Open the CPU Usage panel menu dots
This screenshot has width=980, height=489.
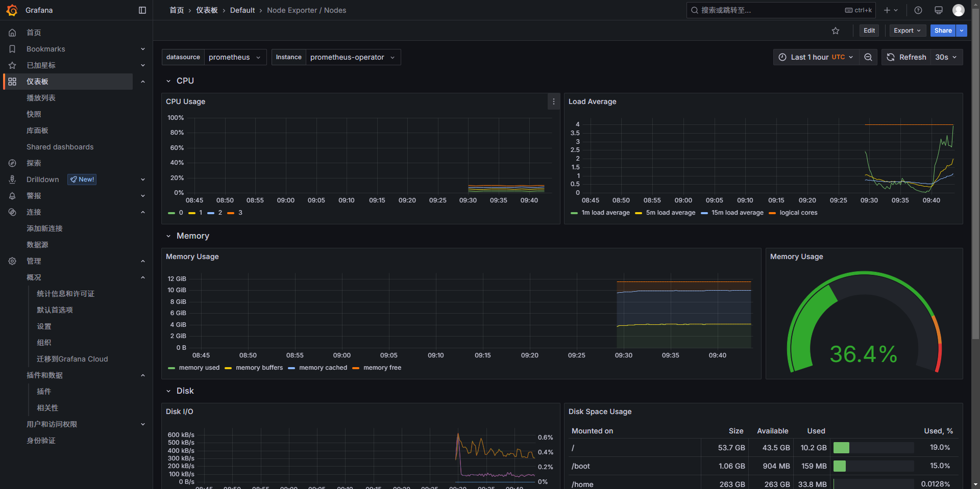[x=553, y=101]
